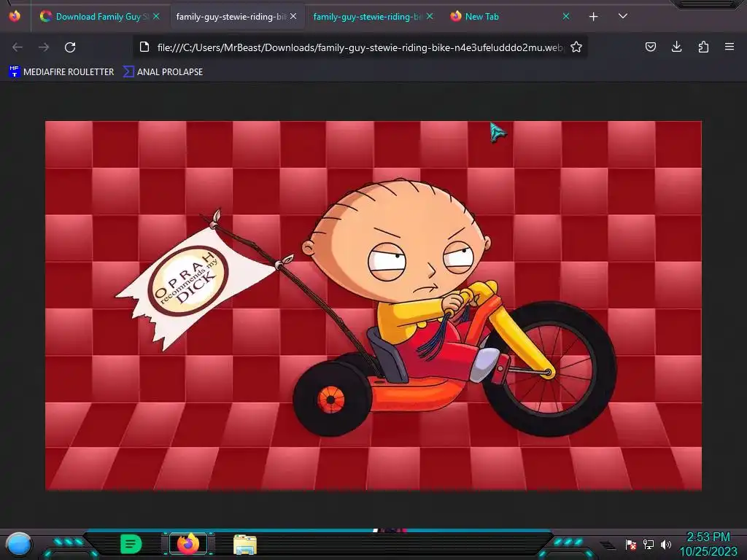747x560 pixels.
Task: Open volume speaker tray icon
Action: pos(666,544)
